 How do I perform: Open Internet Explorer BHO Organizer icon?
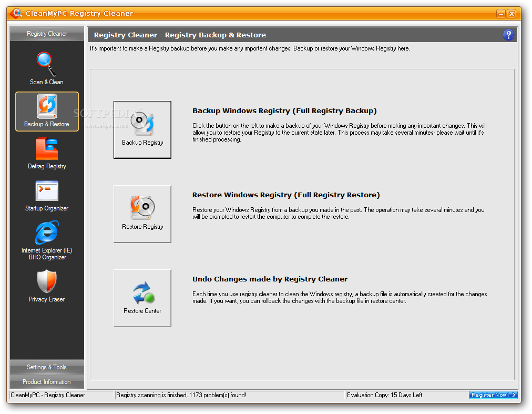47,233
